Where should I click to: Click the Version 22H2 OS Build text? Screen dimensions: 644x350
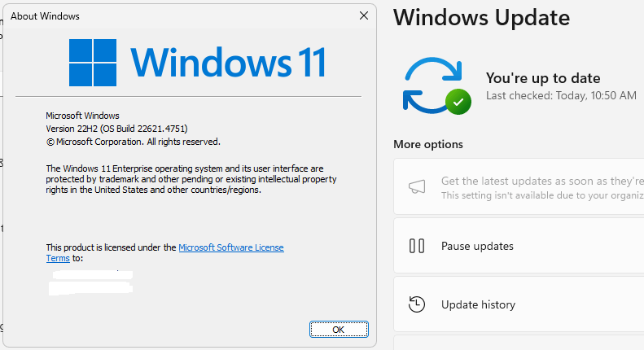tap(116, 129)
